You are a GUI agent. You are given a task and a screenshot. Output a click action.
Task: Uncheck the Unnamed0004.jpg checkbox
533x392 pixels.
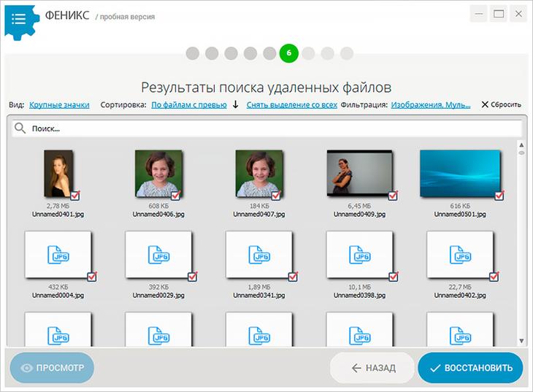[92, 277]
